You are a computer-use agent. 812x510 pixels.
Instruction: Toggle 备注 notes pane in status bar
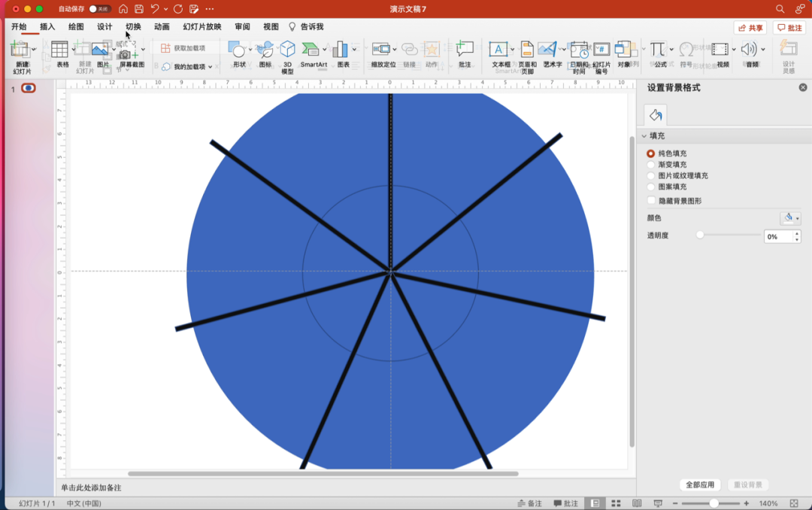pos(530,503)
